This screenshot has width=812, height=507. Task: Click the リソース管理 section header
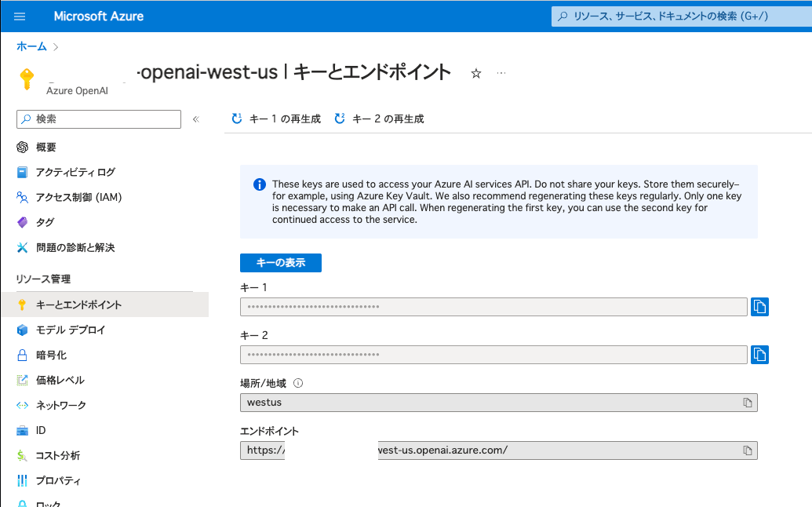click(x=43, y=279)
